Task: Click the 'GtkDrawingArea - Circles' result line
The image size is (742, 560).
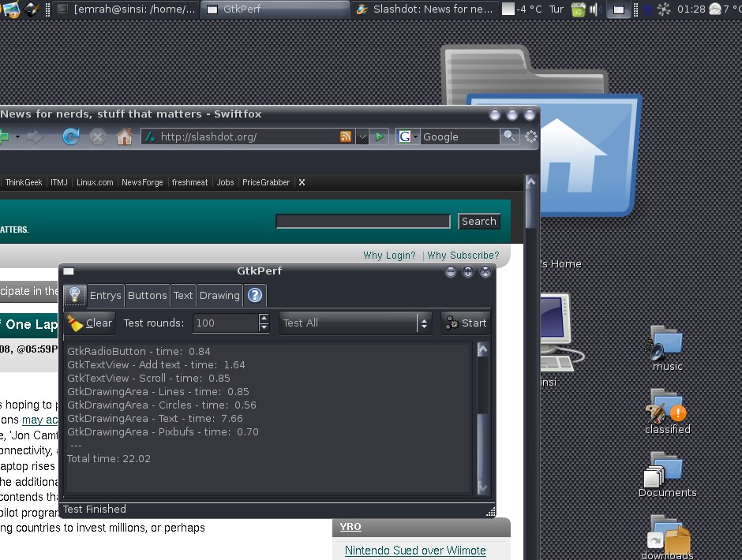Action: [161, 405]
